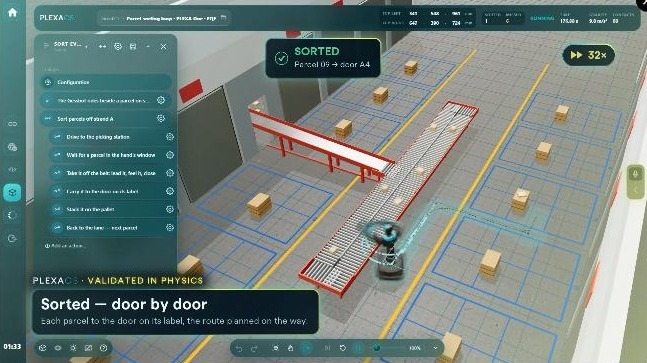The width and height of the screenshot is (647, 363).
Task: Open gear for 'Back to the lane' step
Action: point(170,228)
